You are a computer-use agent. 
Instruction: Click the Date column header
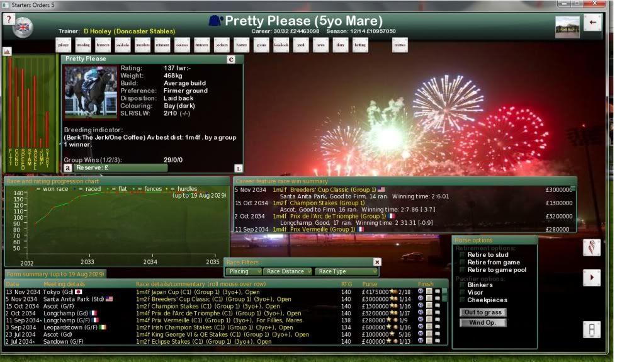point(13,284)
